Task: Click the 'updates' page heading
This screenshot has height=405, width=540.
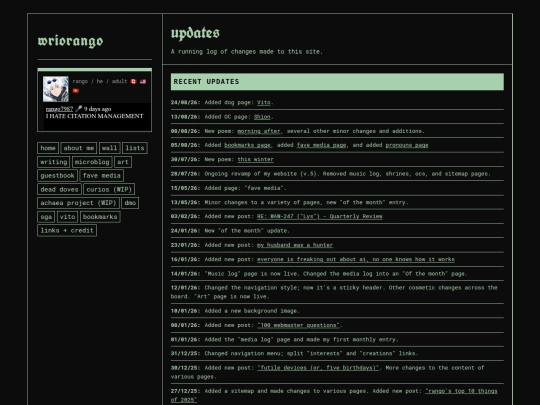Action: [x=195, y=33]
